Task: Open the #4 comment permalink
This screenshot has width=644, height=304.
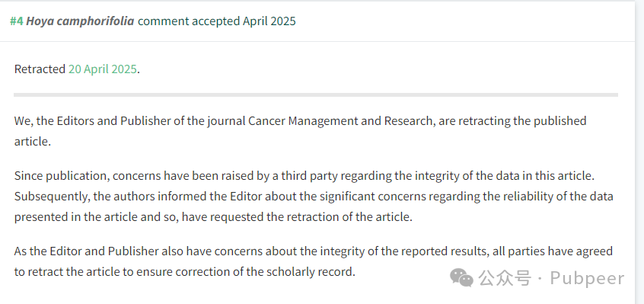Action: [17, 21]
